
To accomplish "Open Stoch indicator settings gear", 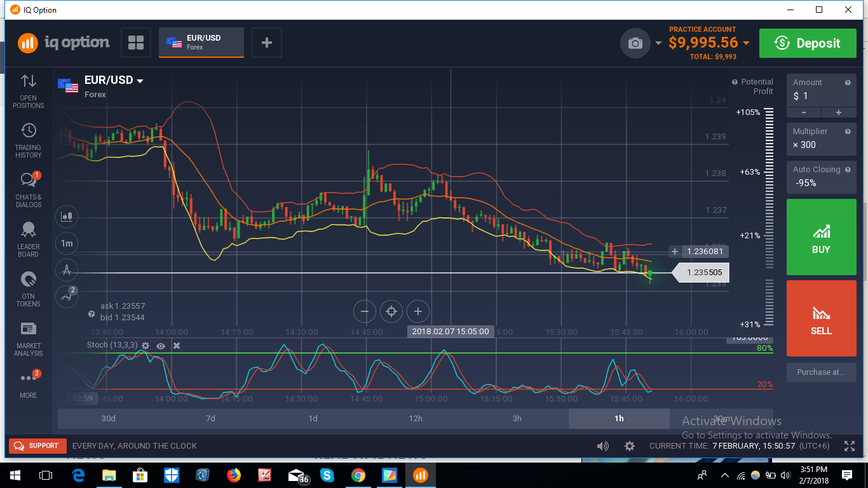I will [x=146, y=346].
